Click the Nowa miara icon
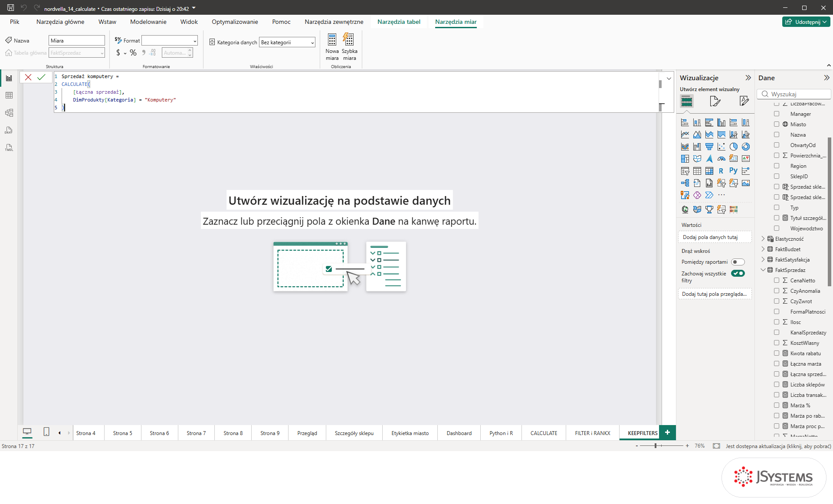The image size is (833, 504). coord(332,47)
